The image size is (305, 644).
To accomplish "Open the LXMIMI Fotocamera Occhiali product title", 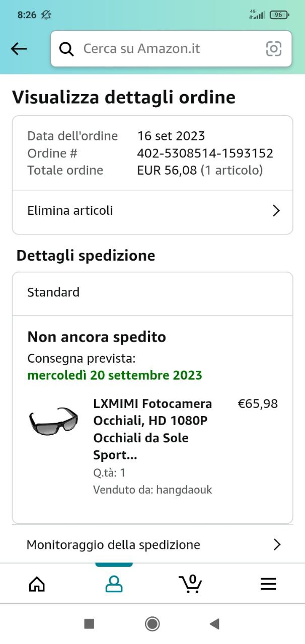I will click(x=152, y=429).
